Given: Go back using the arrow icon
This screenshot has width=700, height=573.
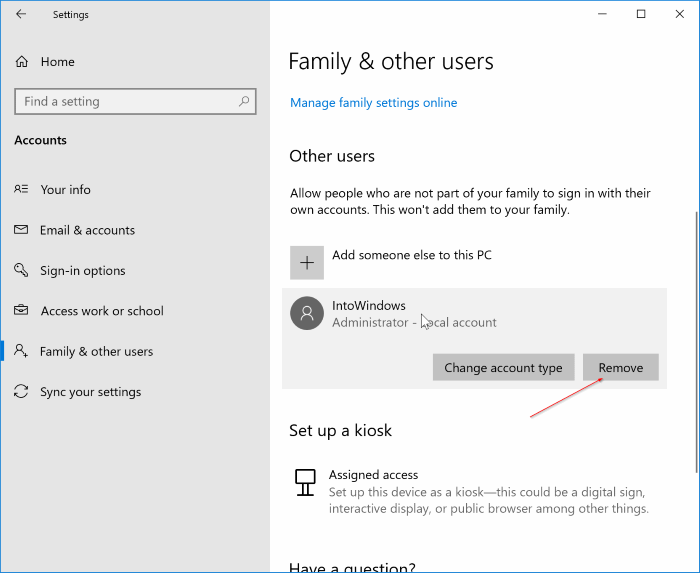Looking at the screenshot, I should click(21, 14).
